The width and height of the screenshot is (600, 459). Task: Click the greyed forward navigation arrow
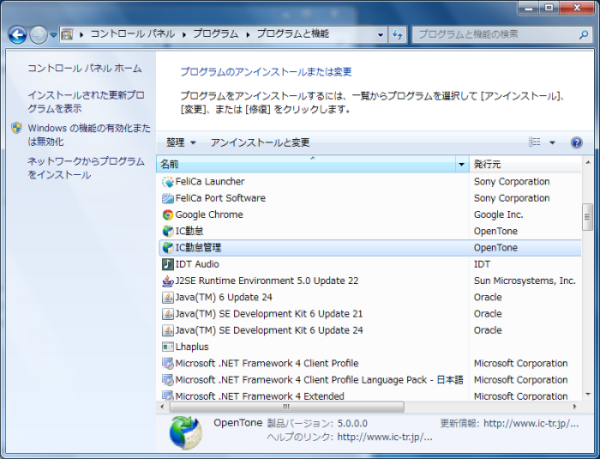coord(39,35)
